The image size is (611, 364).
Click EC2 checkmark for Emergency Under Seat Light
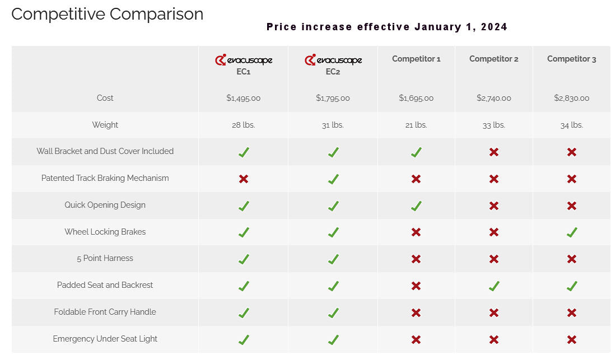click(333, 339)
